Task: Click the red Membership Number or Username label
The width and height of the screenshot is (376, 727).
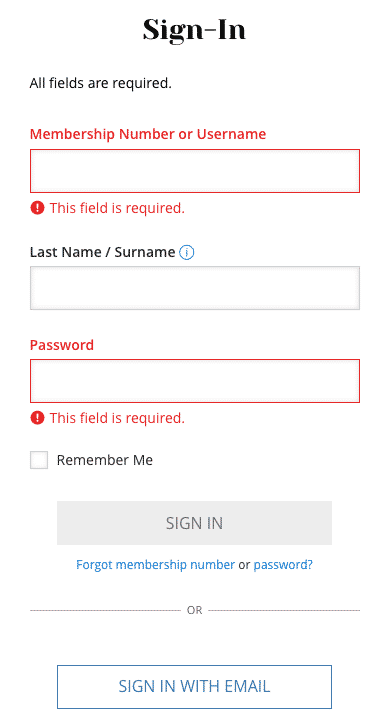Action: 148,134
